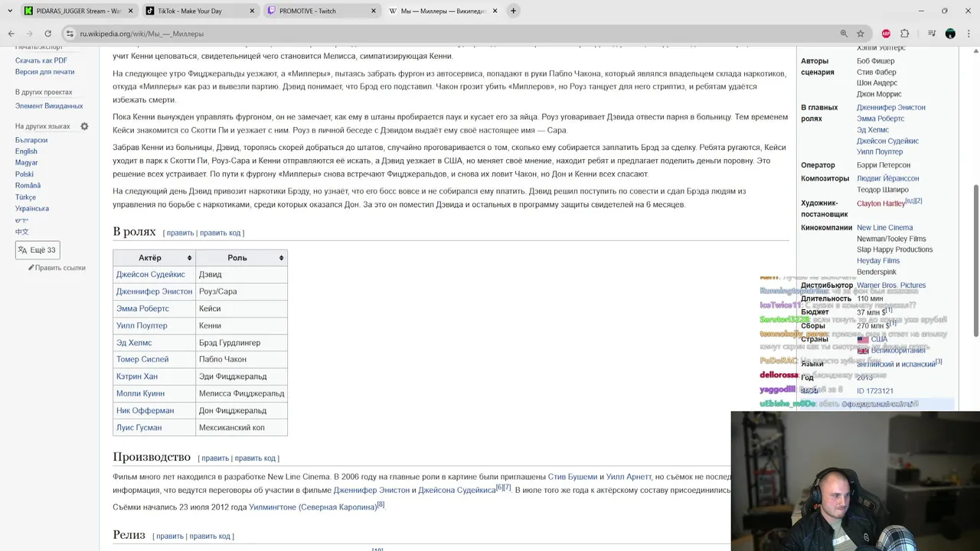Viewport: 980px width, 551px height.
Task: Open the Extensions puzzle icon
Action: pyautogui.click(x=904, y=34)
